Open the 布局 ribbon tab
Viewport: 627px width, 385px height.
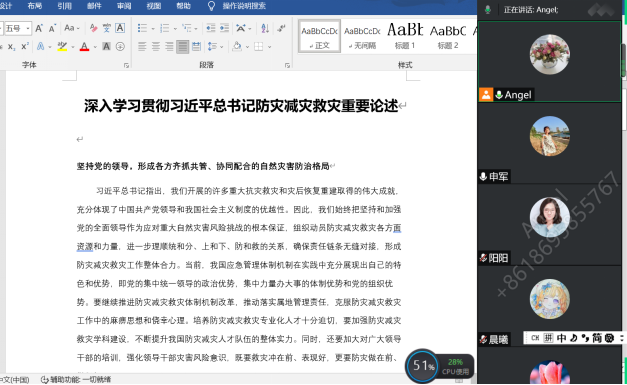pyautogui.click(x=35, y=6)
